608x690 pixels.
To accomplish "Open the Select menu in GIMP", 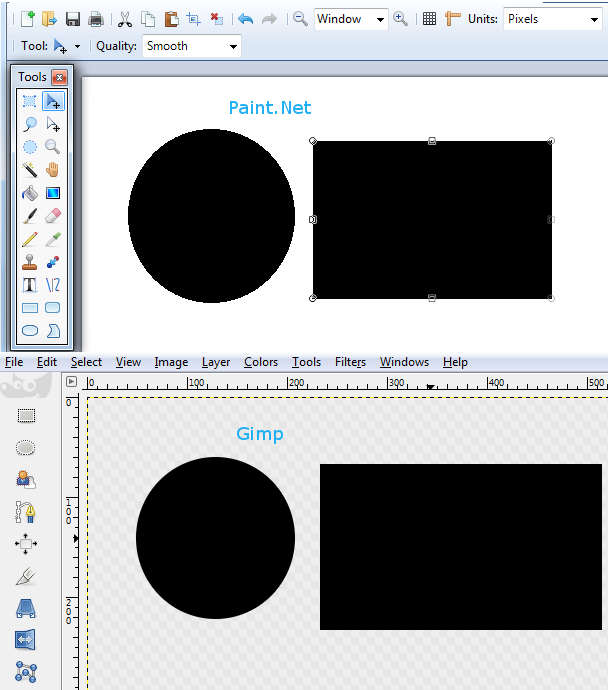I will tap(86, 362).
